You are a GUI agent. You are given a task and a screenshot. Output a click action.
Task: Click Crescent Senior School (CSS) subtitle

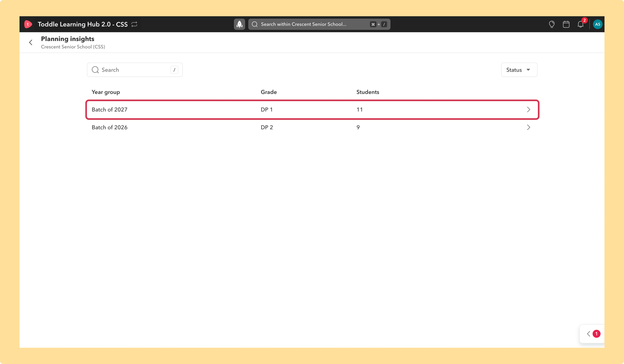pyautogui.click(x=73, y=47)
